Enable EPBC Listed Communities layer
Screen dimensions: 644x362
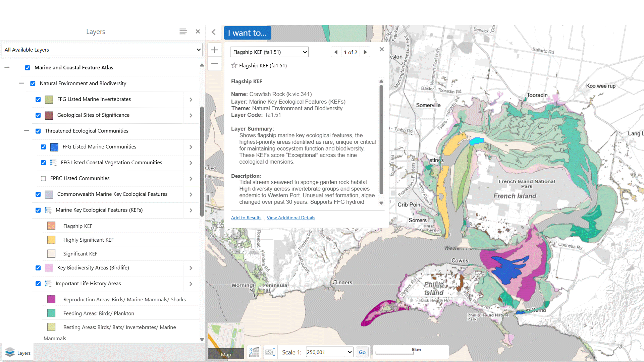click(44, 179)
